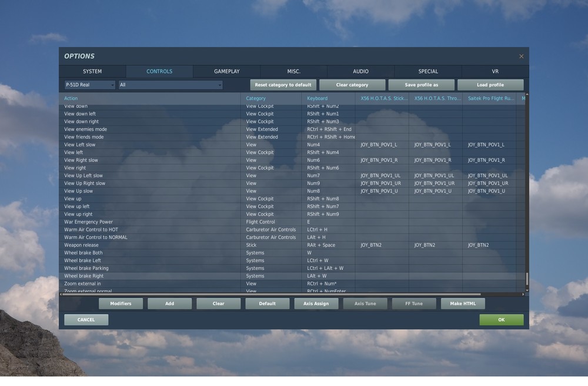Open the GAMEPLAY tab
The width and height of the screenshot is (588, 386).
[x=226, y=71]
